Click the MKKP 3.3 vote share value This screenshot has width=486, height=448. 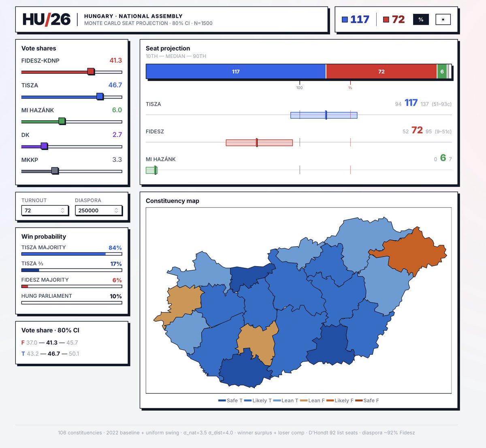coord(117,160)
